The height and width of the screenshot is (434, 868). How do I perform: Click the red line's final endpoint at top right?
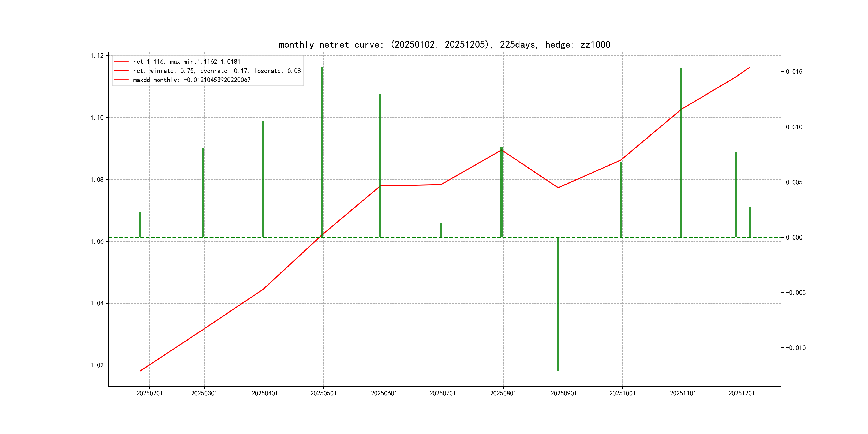click(750, 67)
